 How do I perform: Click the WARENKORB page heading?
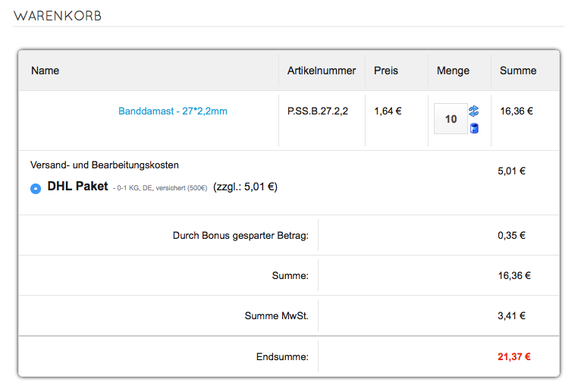click(x=58, y=16)
